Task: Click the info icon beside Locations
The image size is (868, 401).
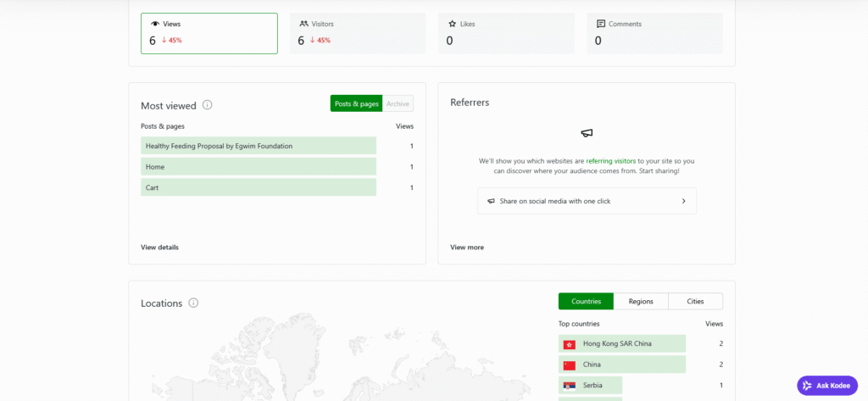Action: (x=193, y=303)
